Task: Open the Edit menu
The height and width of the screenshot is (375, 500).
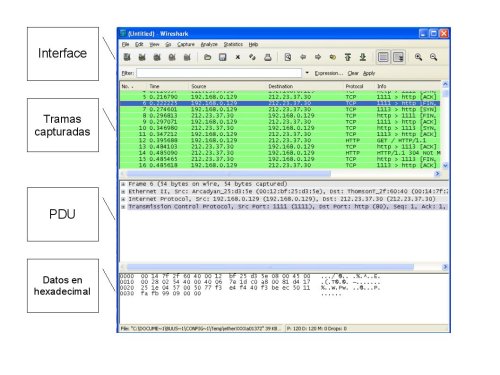Action: click(x=139, y=44)
